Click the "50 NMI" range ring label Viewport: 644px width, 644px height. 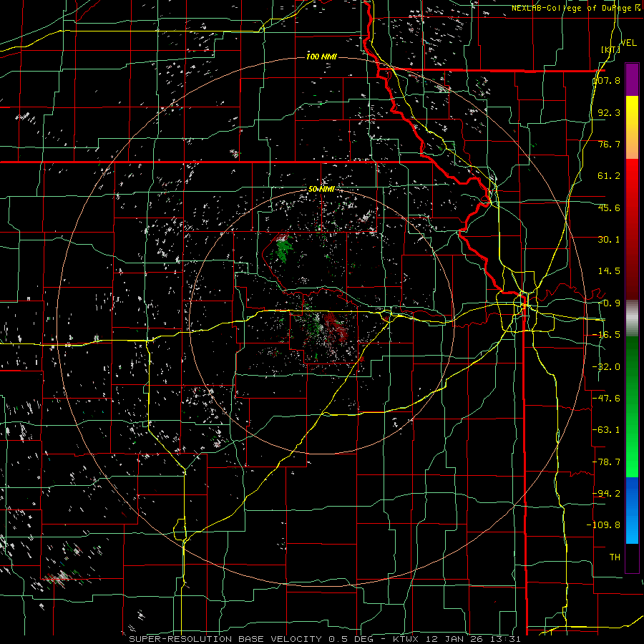point(321,189)
